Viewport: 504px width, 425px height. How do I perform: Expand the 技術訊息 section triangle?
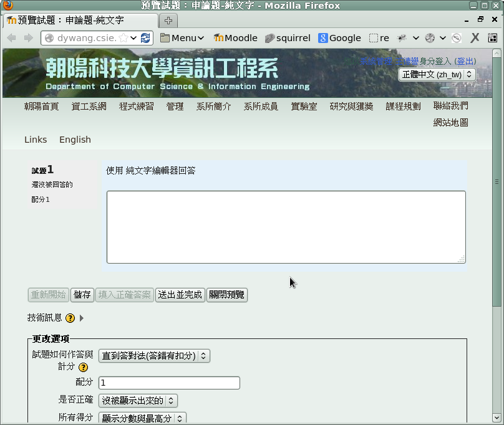82,318
